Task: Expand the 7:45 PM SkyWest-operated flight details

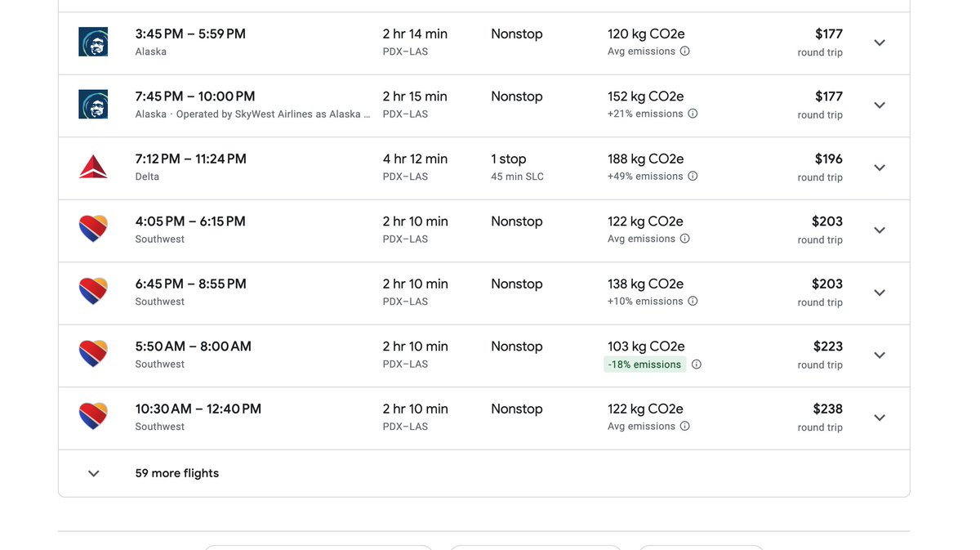Action: (x=880, y=105)
